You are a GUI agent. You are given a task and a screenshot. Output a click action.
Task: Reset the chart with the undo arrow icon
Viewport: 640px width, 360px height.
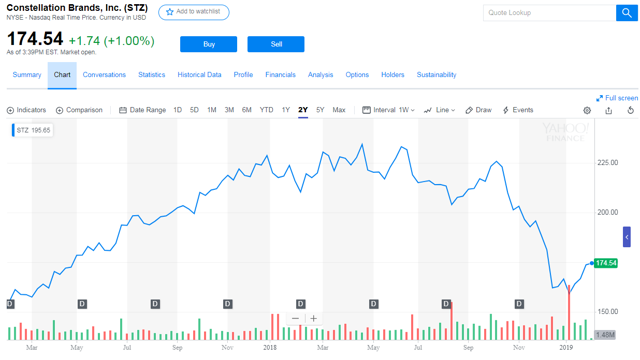(631, 110)
